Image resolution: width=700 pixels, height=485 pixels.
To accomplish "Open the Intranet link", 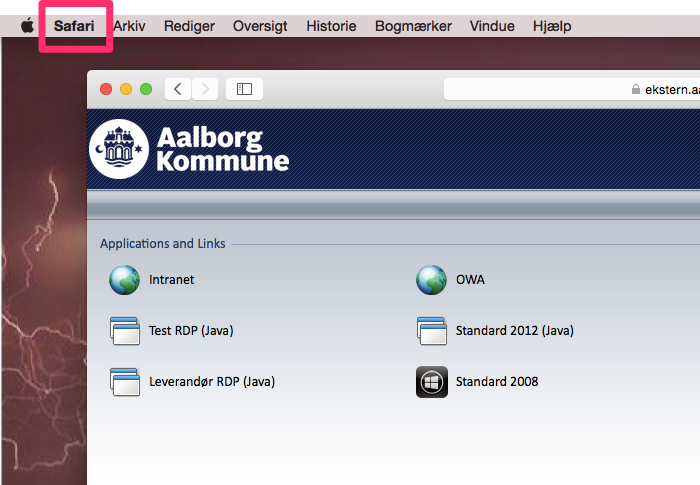I will [x=171, y=280].
